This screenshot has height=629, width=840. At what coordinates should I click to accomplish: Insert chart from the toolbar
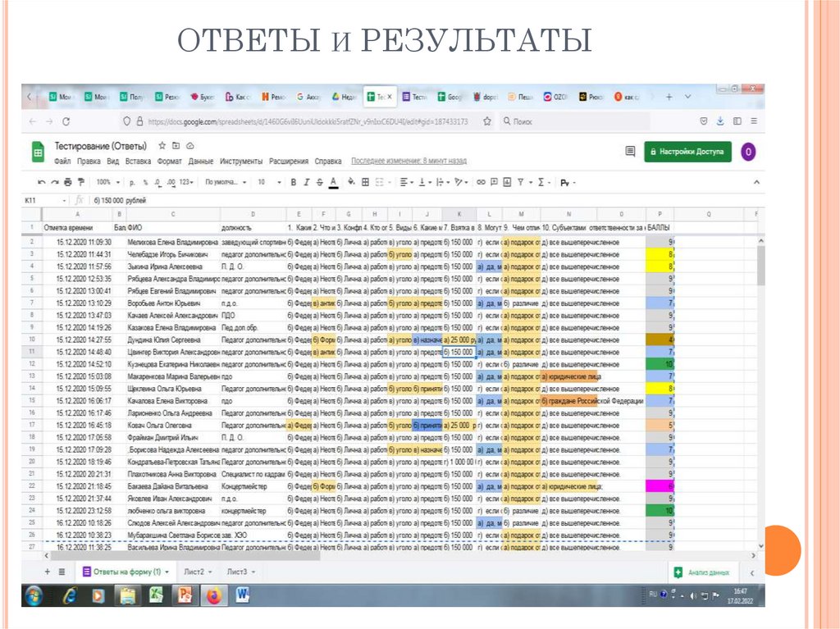(x=507, y=182)
